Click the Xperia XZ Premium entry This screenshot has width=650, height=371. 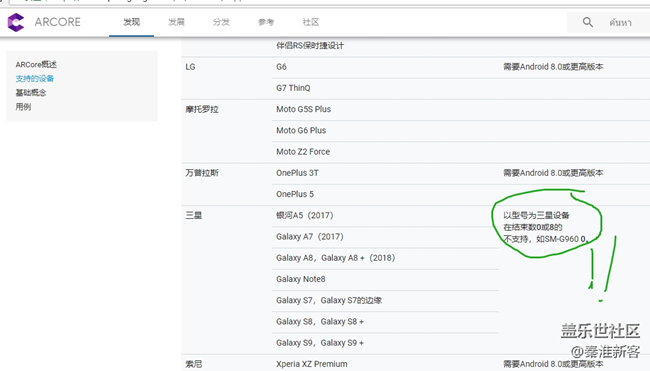pyautogui.click(x=312, y=364)
